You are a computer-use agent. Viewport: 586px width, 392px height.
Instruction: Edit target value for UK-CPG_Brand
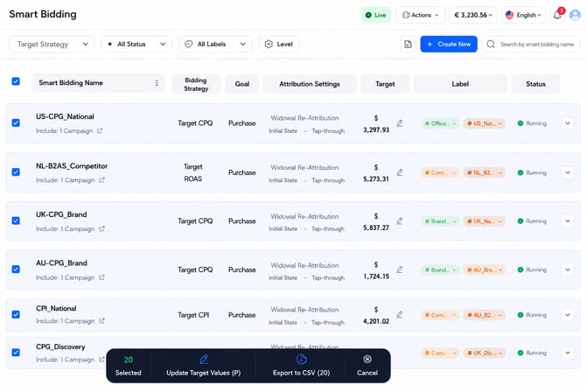(x=400, y=221)
